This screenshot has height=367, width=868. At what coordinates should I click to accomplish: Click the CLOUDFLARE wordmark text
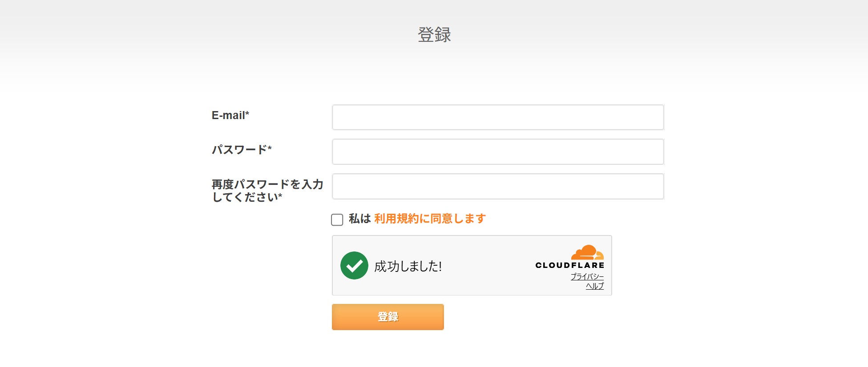(569, 265)
